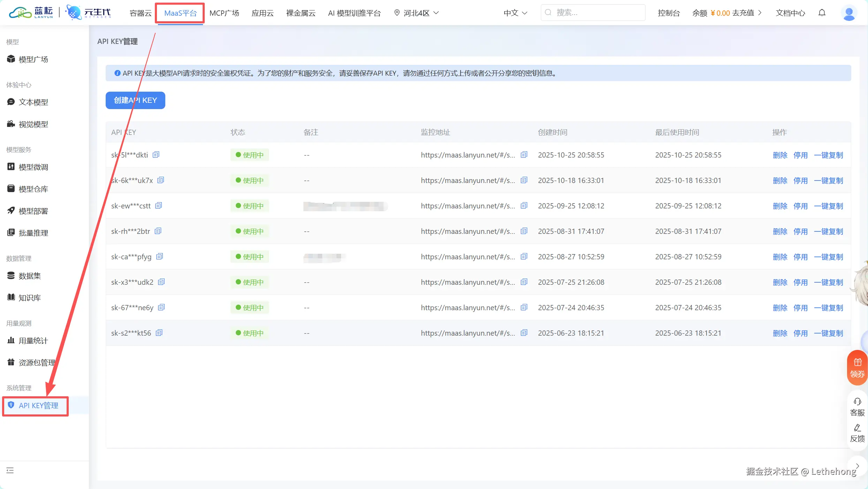Screen dimensions: 868x489
Task: Expand the right-edge chevron arrow
Action: 858,466
